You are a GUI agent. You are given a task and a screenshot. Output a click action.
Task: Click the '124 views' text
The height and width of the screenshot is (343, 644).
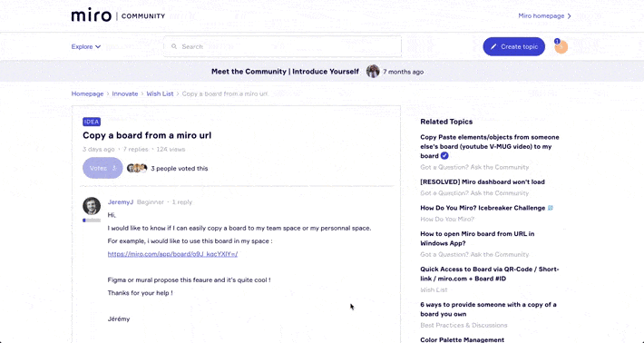[171, 149]
